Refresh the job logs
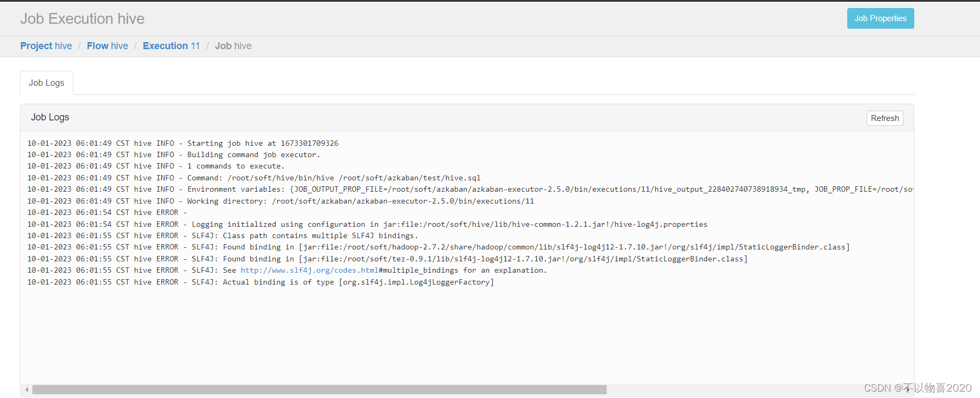Viewport: 980px width, 398px height. 885,118
